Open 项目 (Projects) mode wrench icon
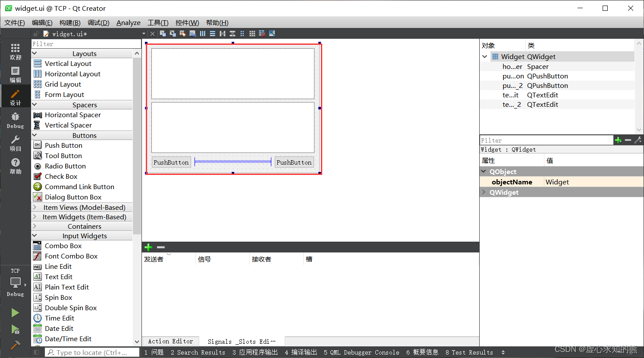 click(15, 143)
